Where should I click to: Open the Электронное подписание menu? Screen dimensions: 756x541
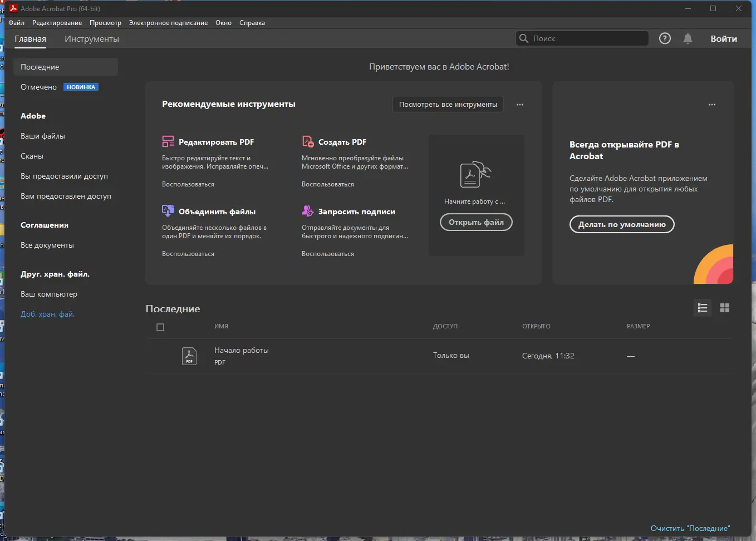pos(168,23)
